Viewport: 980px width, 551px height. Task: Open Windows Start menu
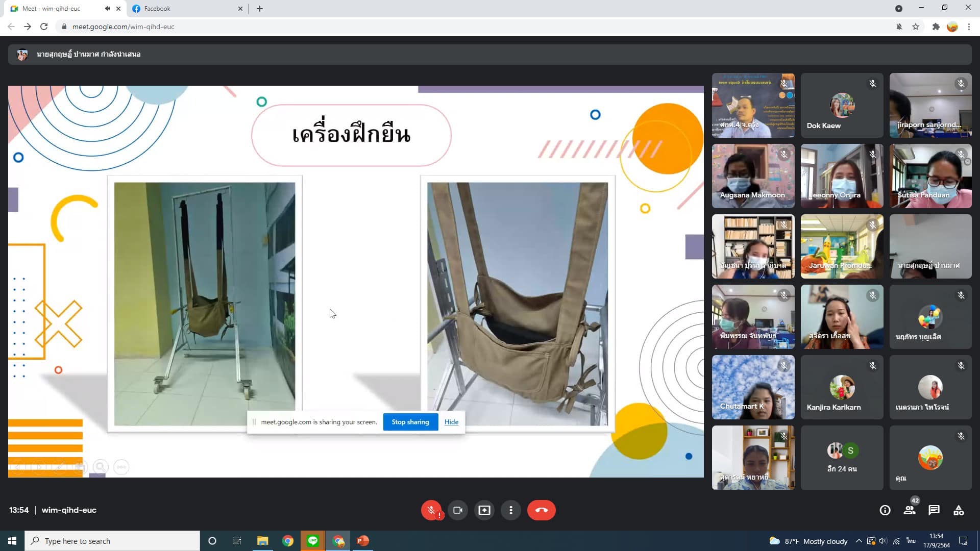12,541
